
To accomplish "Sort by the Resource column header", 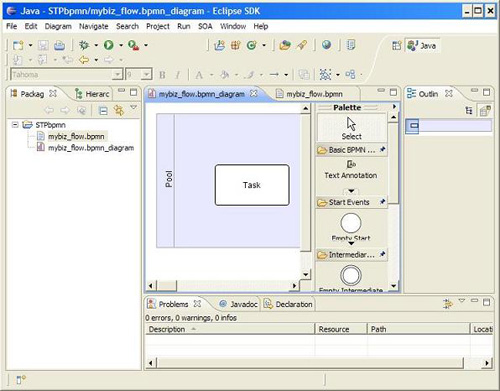I will pos(341,329).
